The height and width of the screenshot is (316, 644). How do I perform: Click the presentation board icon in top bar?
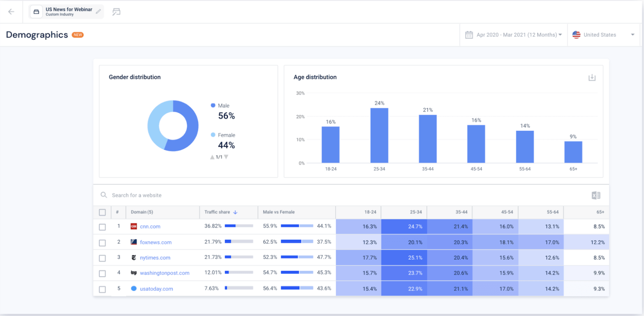point(116,12)
